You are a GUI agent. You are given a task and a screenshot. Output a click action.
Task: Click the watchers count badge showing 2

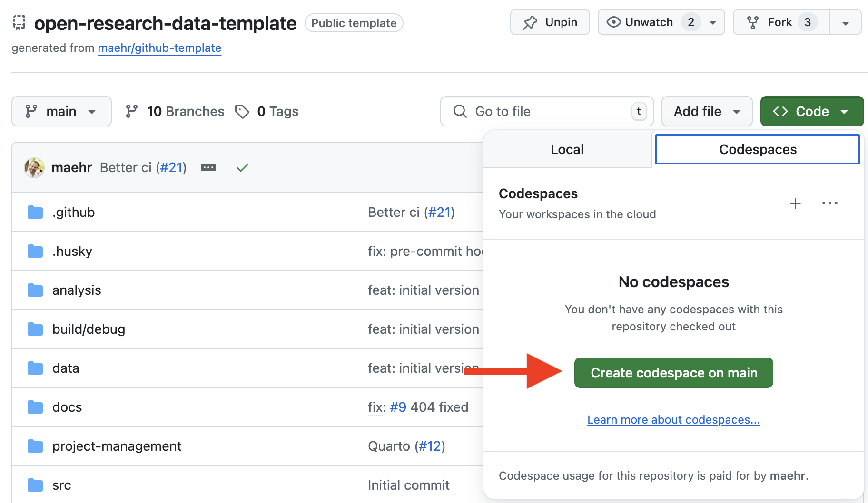tap(691, 22)
